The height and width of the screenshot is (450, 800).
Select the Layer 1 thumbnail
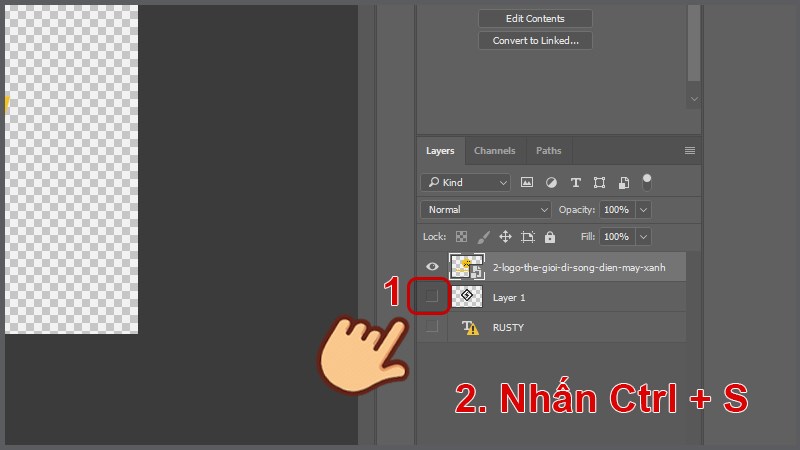pos(467,296)
